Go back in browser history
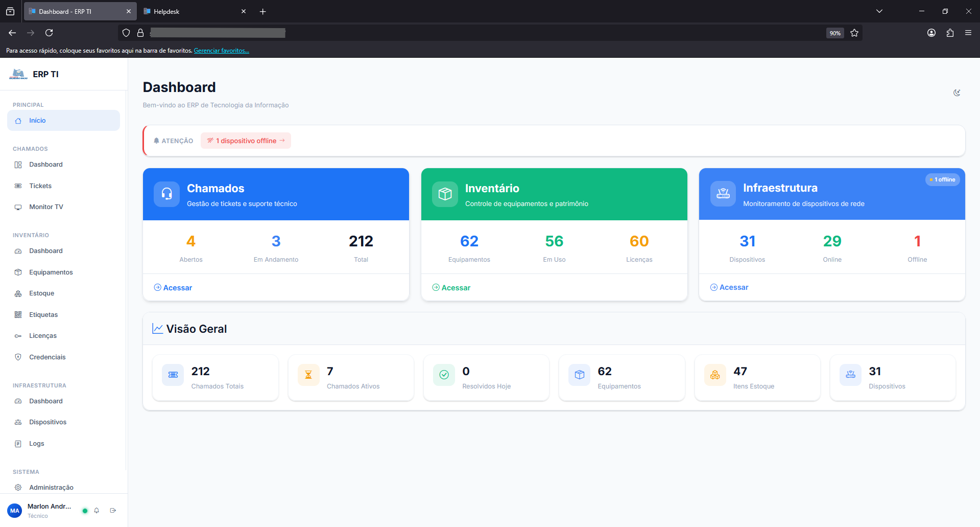 pos(12,33)
